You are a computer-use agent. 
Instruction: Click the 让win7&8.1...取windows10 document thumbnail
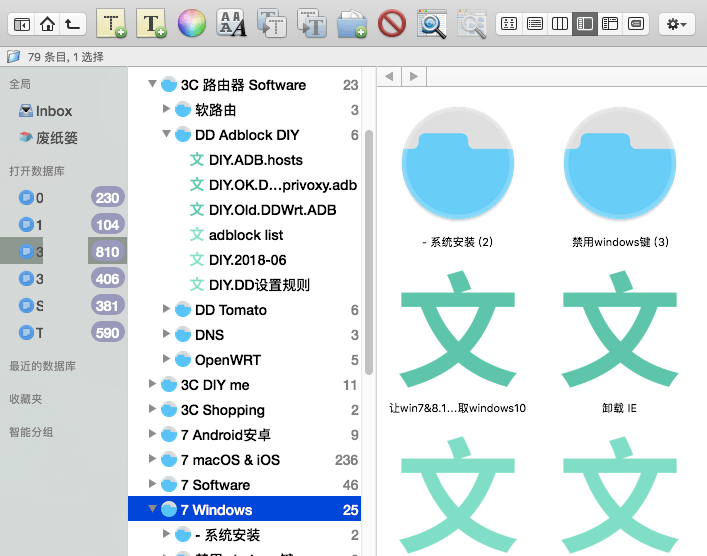click(x=458, y=329)
